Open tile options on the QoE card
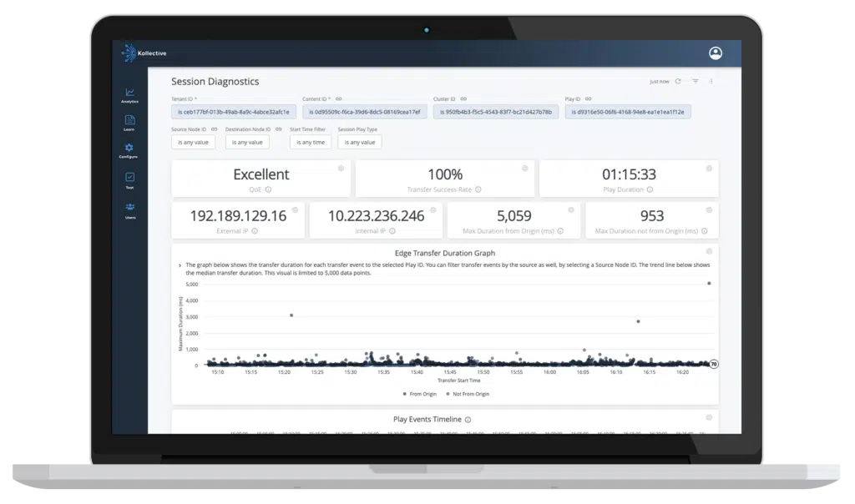The height and width of the screenshot is (504, 855). click(341, 169)
